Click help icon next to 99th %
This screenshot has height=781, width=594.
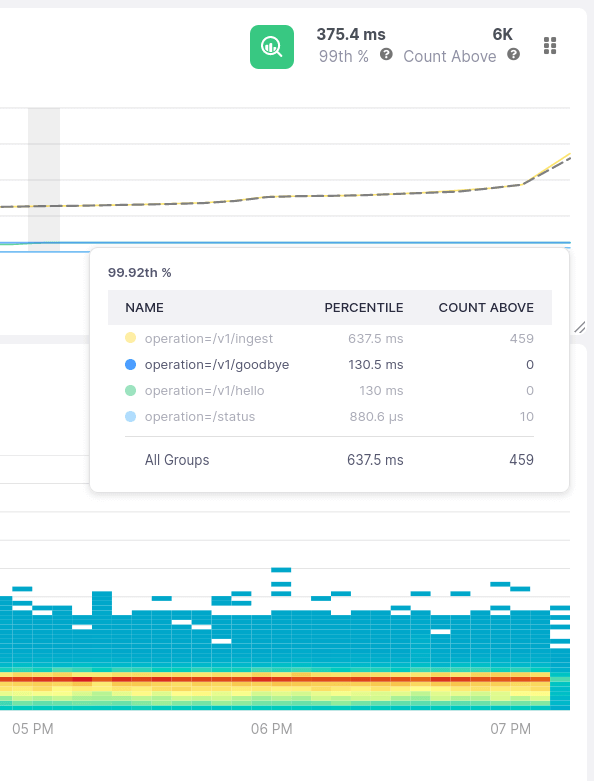click(x=386, y=54)
